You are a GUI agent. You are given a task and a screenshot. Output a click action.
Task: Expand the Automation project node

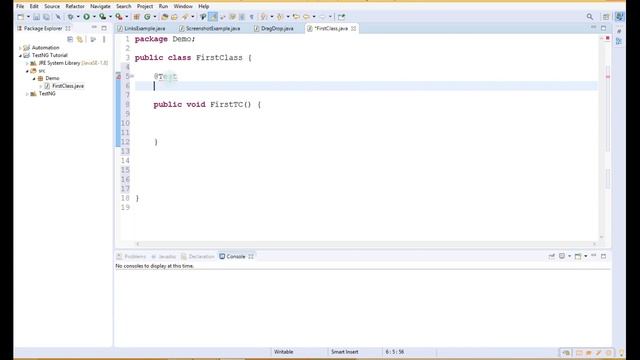click(20, 48)
